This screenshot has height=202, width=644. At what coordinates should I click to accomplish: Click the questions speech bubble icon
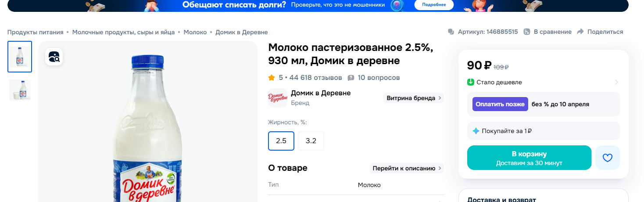point(351,78)
